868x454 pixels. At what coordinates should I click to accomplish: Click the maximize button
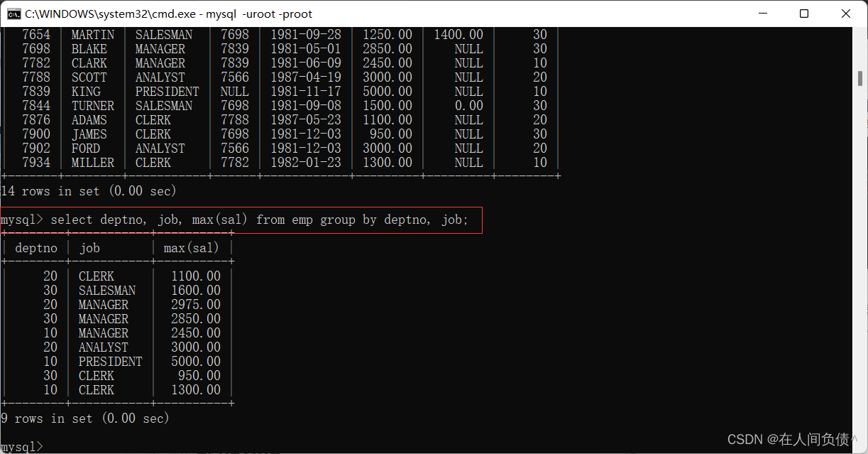pyautogui.click(x=803, y=13)
